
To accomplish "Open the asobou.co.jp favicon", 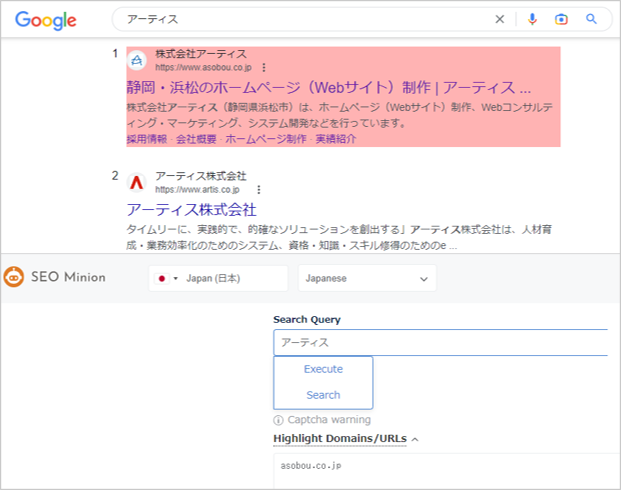I will [137, 60].
